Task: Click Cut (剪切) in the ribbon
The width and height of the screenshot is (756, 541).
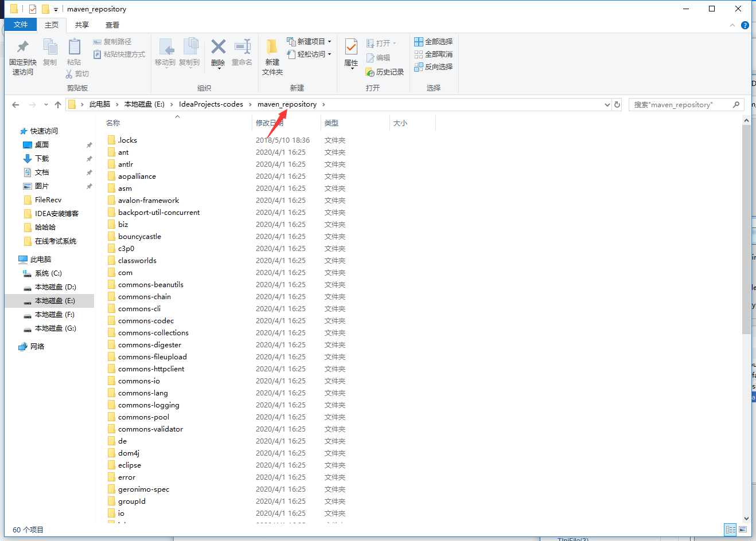Action: pos(77,74)
